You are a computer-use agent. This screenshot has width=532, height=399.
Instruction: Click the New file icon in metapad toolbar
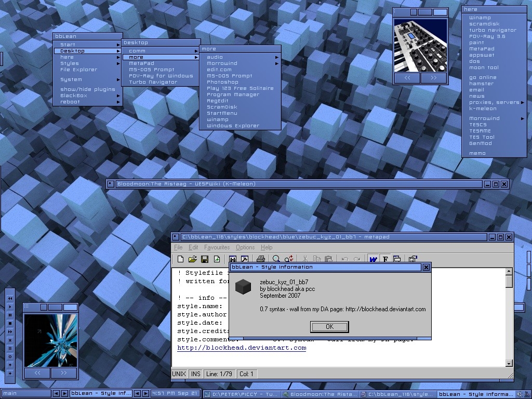180,259
